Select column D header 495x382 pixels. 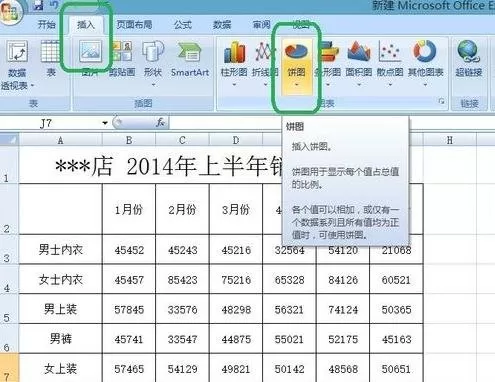click(x=236, y=140)
